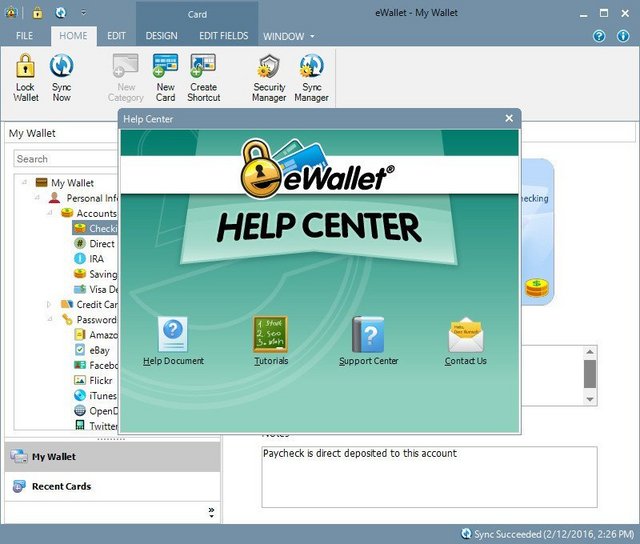Click the Contact Us envelope

tap(466, 335)
